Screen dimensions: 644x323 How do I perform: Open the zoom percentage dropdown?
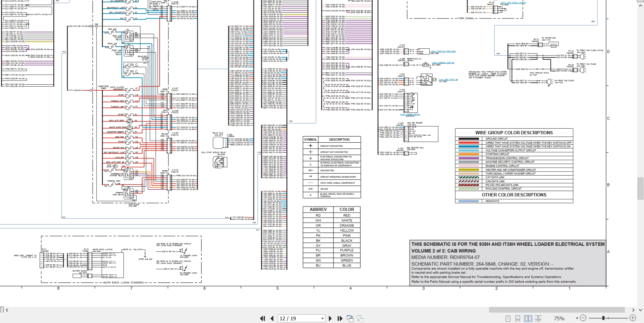[x=577, y=318]
